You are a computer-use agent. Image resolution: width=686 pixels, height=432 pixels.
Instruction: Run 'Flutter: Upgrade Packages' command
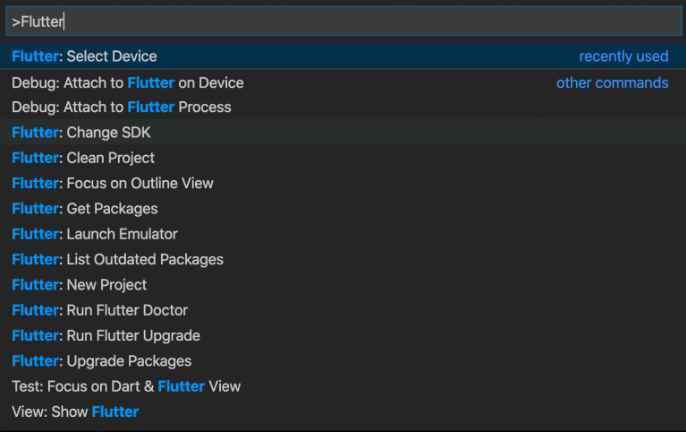point(102,361)
